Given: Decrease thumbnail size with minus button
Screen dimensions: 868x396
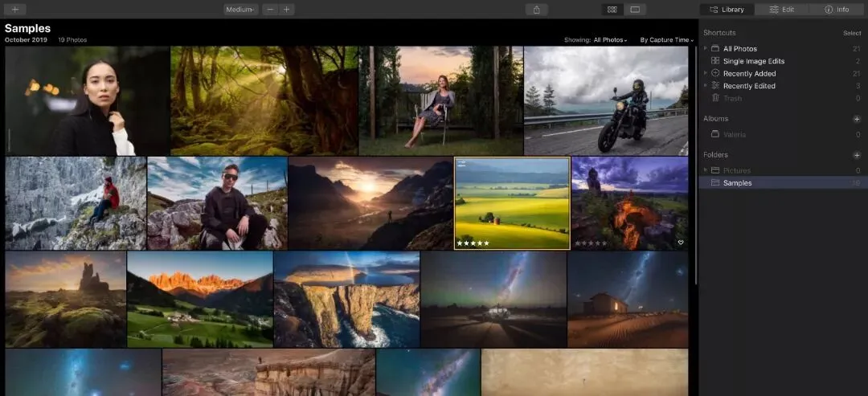Looking at the screenshot, I should pos(270,10).
